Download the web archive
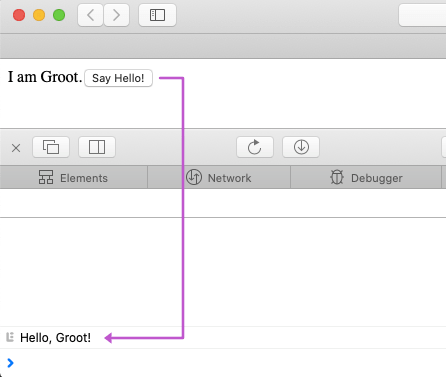 pos(301,147)
